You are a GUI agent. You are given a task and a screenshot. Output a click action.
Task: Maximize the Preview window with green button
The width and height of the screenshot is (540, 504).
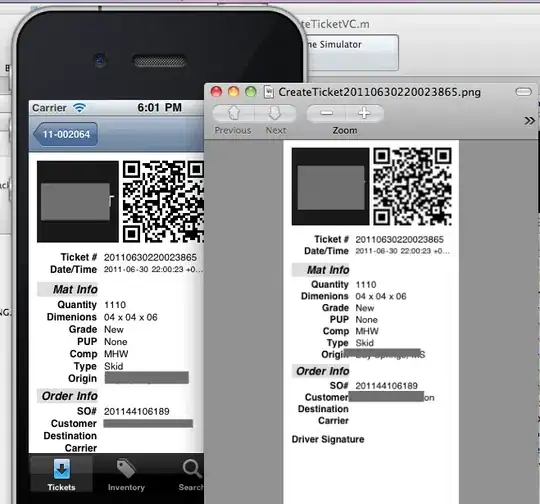251,92
